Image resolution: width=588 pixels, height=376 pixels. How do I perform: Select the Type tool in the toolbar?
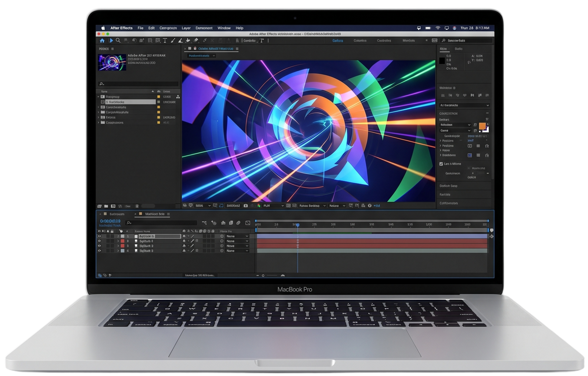165,40
